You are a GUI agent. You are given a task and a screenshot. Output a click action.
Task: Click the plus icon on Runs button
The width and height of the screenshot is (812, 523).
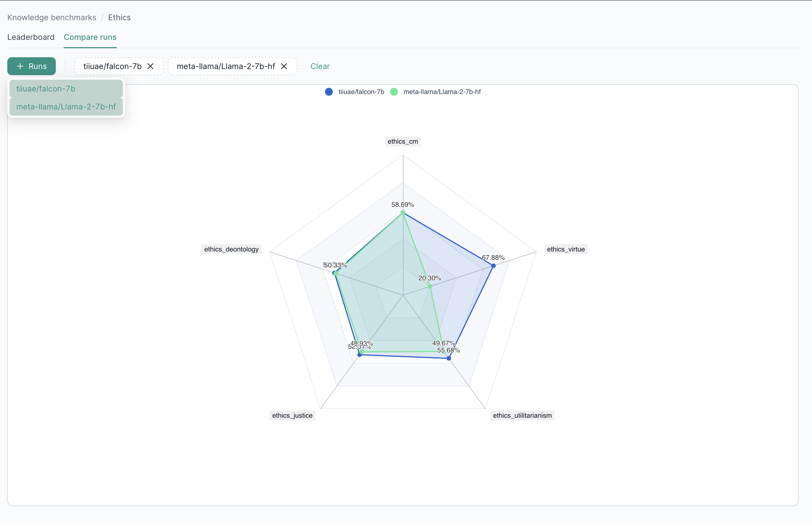coord(20,66)
